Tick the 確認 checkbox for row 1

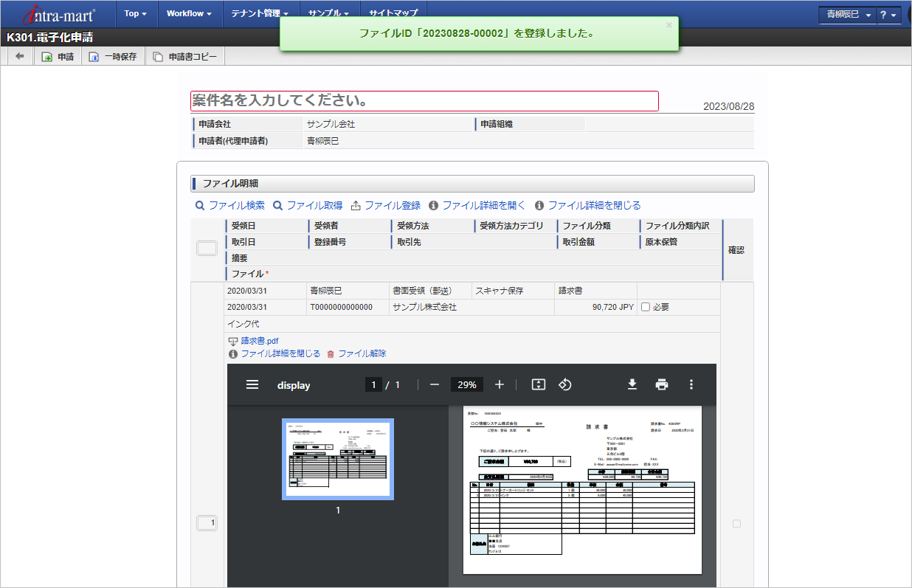point(736,524)
